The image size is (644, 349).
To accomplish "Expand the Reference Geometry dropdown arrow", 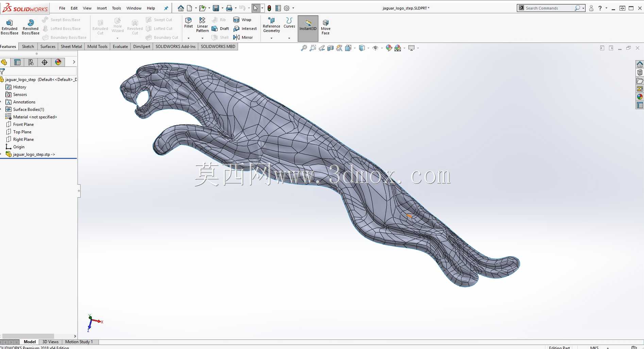I will [271, 38].
